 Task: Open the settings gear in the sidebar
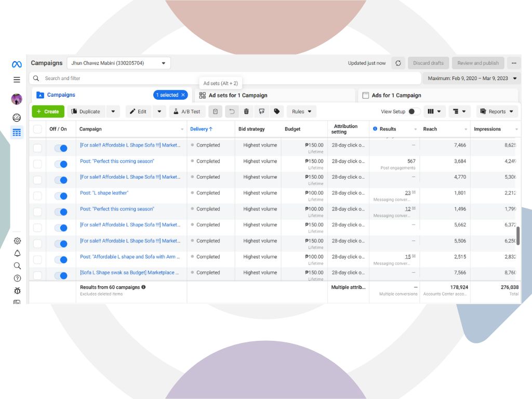[x=17, y=241]
